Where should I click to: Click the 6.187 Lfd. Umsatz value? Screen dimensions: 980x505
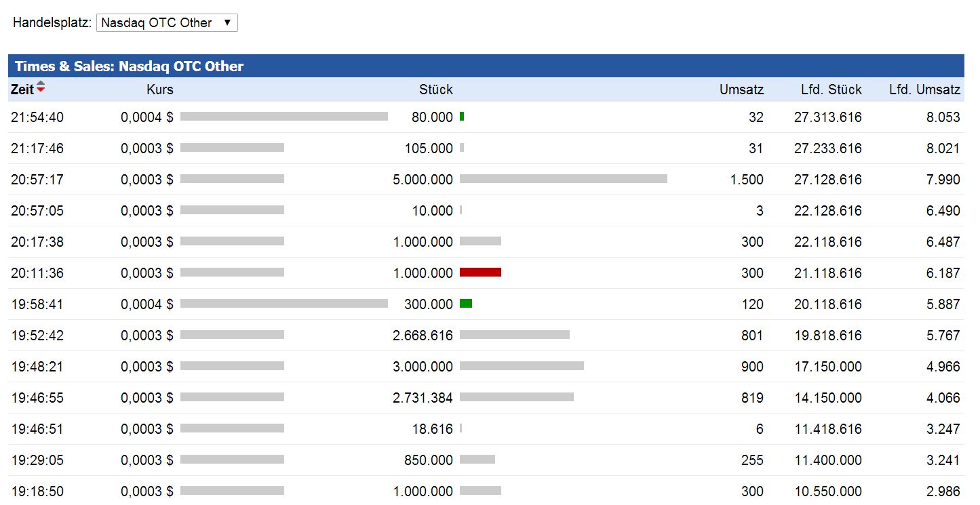click(x=943, y=273)
